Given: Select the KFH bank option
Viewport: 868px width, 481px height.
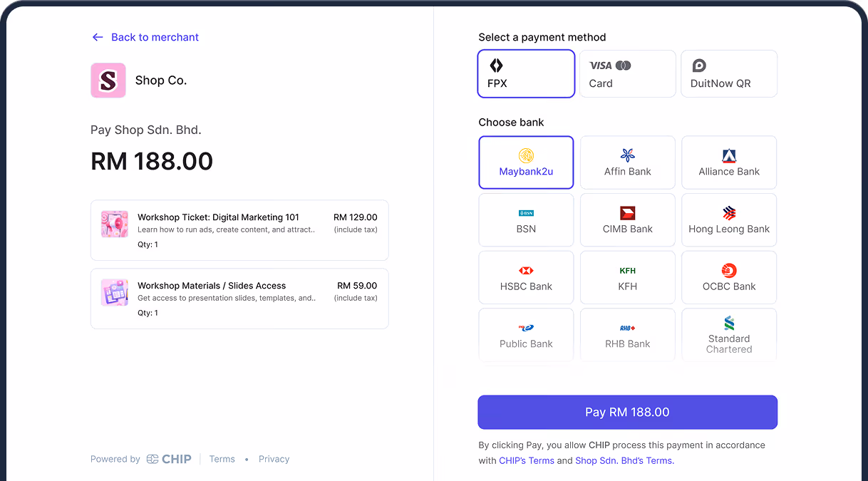Looking at the screenshot, I should [628, 277].
